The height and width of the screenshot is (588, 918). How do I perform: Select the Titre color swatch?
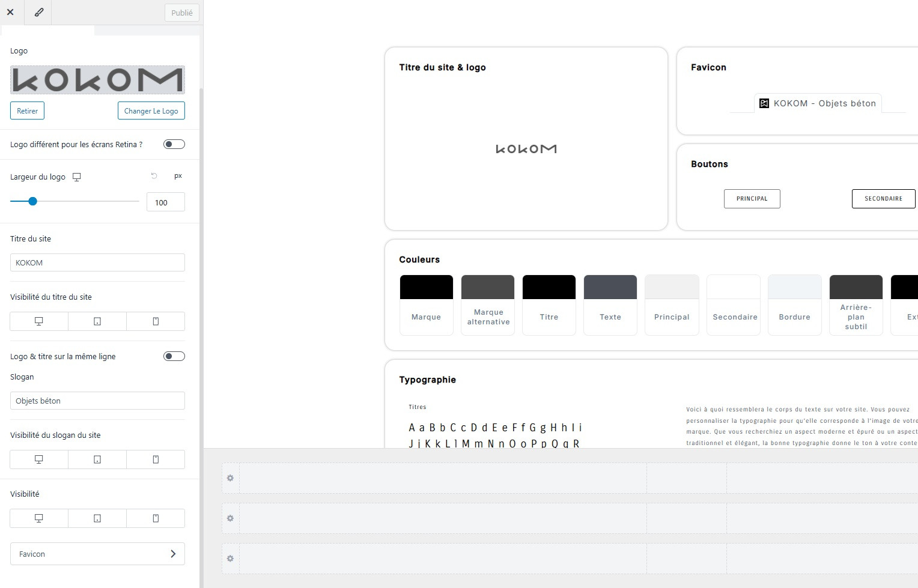[549, 305]
